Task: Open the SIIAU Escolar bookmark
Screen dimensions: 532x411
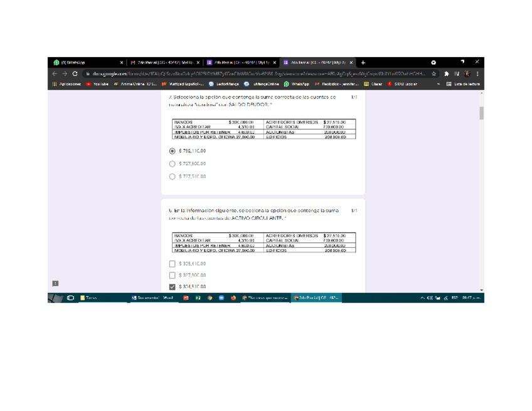Action: point(403,84)
